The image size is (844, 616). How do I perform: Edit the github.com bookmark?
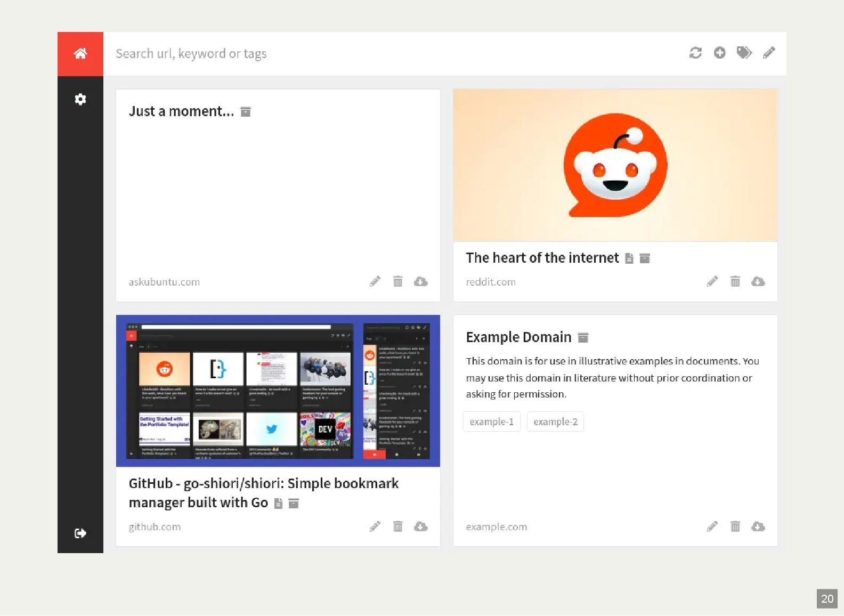(x=375, y=526)
